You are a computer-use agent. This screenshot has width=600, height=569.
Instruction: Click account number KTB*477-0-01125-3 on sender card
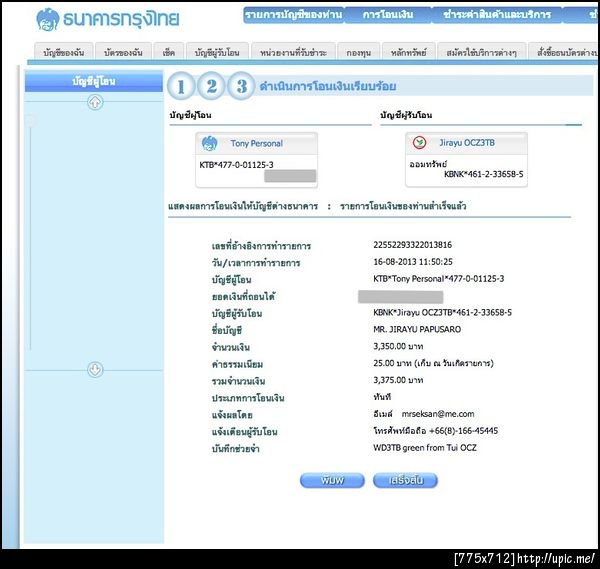pyautogui.click(x=236, y=165)
